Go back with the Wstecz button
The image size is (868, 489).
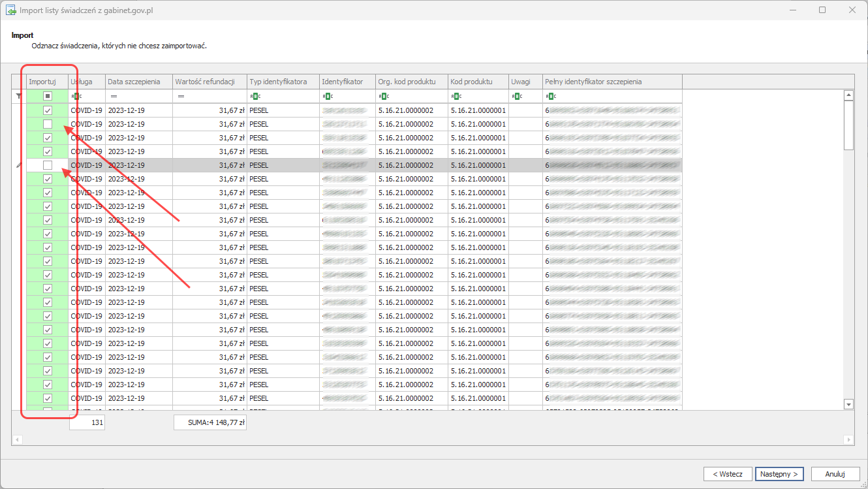pos(727,474)
